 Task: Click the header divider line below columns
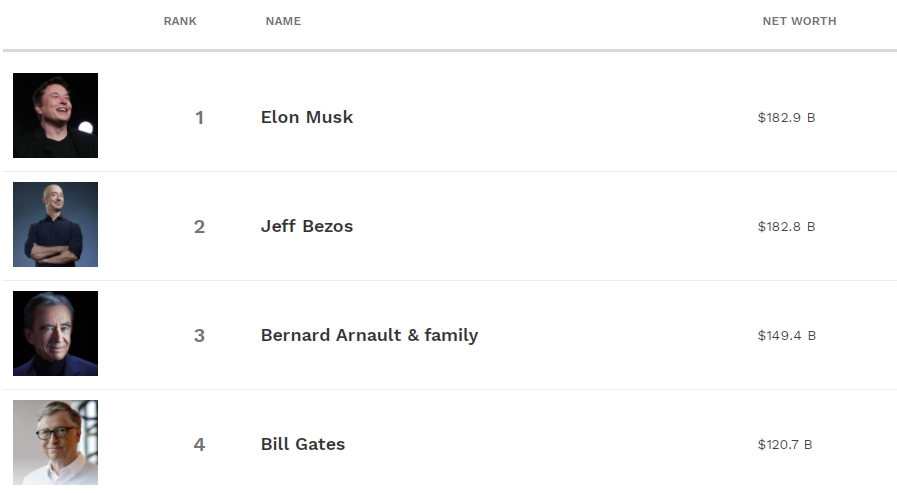450,50
